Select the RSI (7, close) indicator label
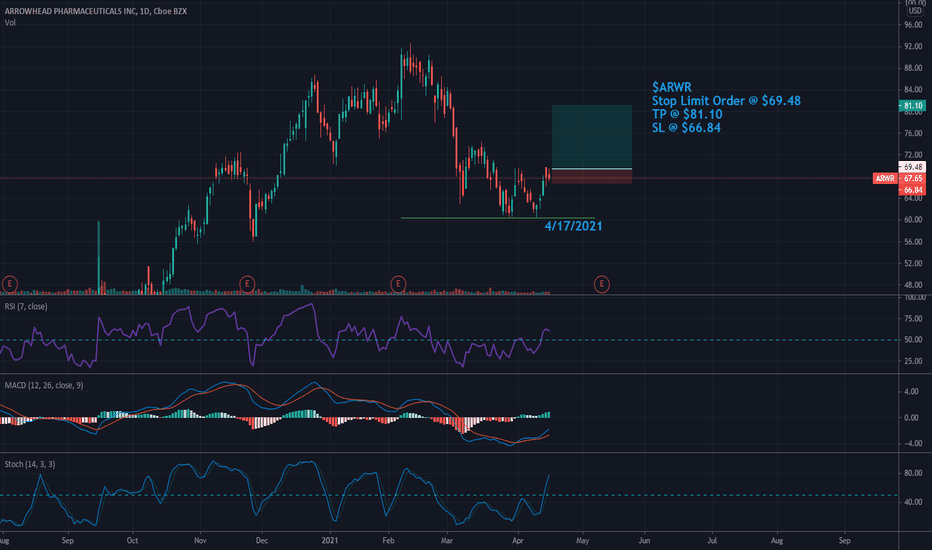 tap(26, 306)
